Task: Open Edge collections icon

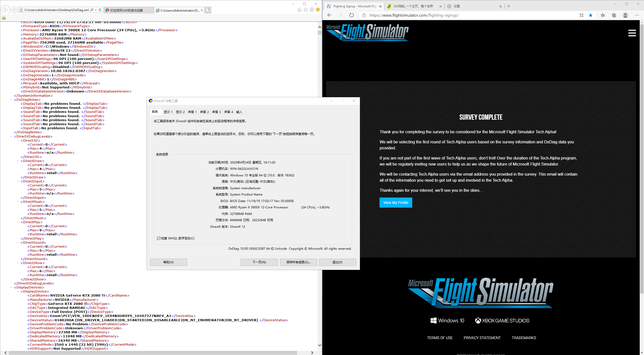Action: coord(614,15)
